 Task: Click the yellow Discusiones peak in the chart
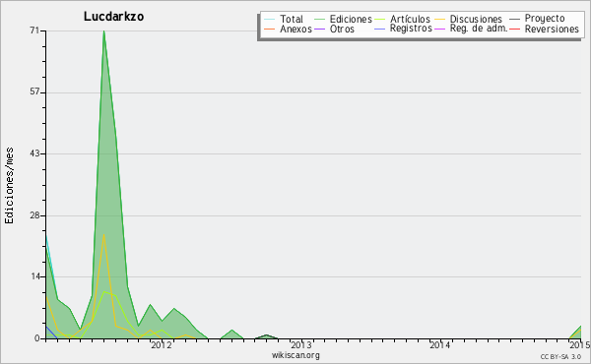[x=103, y=235]
